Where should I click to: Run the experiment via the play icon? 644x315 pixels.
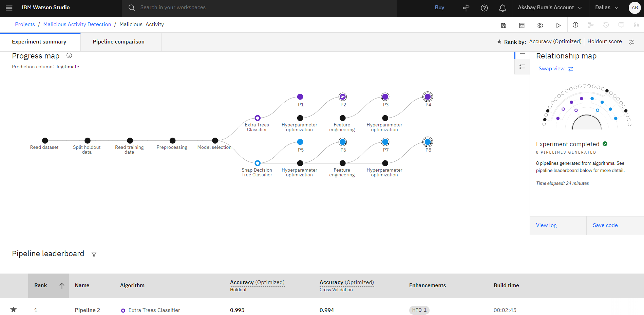pos(558,25)
